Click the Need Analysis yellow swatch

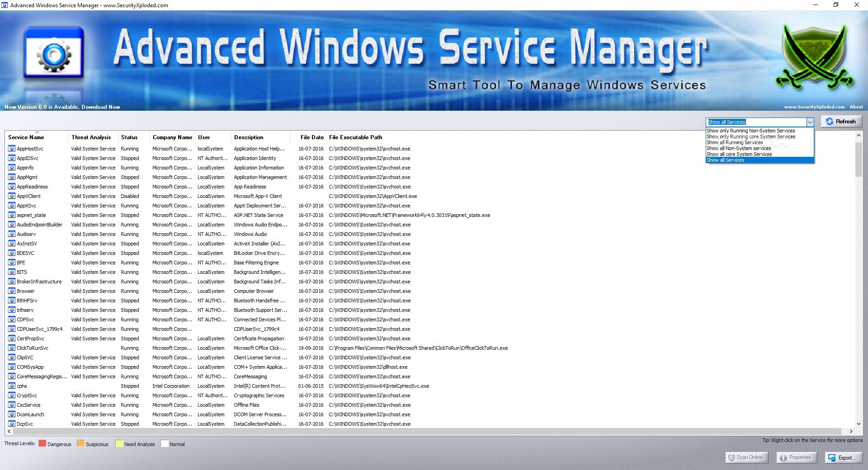point(119,443)
